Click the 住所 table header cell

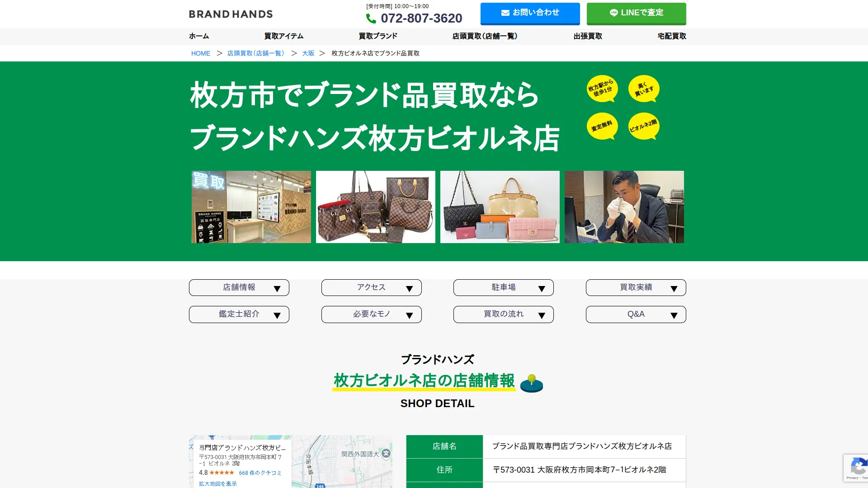(x=444, y=470)
